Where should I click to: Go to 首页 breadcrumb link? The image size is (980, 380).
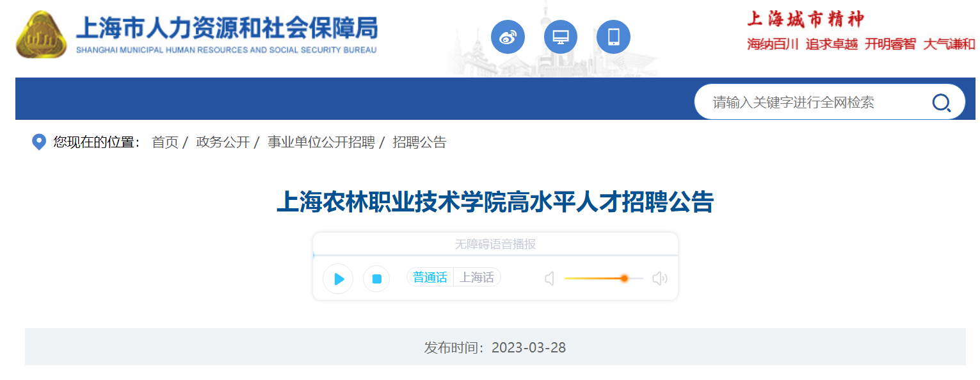[165, 142]
